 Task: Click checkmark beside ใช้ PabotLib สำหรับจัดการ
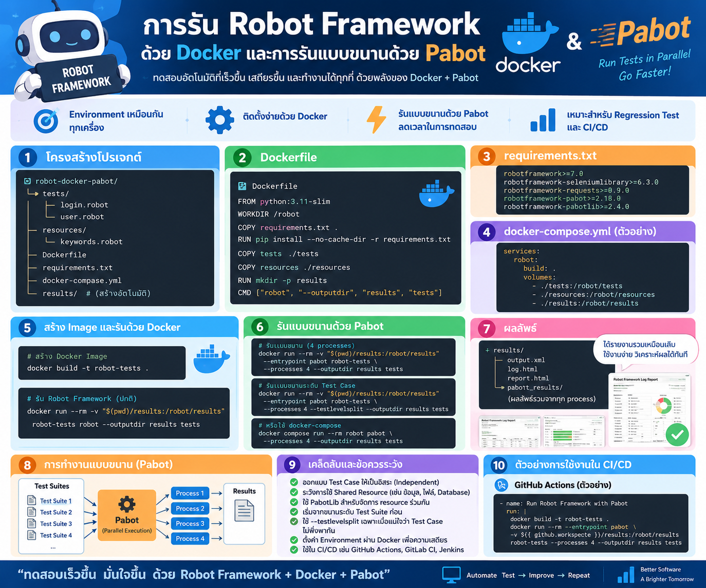point(294,502)
